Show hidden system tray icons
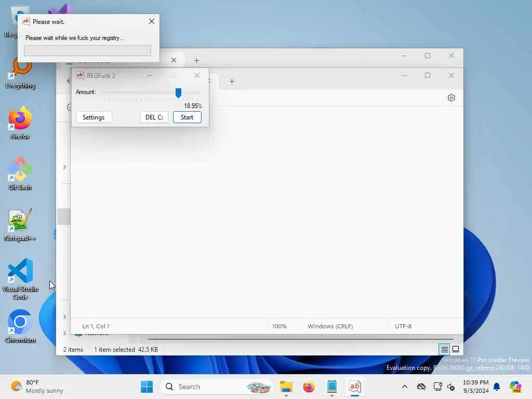The image size is (532, 399). pyautogui.click(x=404, y=387)
